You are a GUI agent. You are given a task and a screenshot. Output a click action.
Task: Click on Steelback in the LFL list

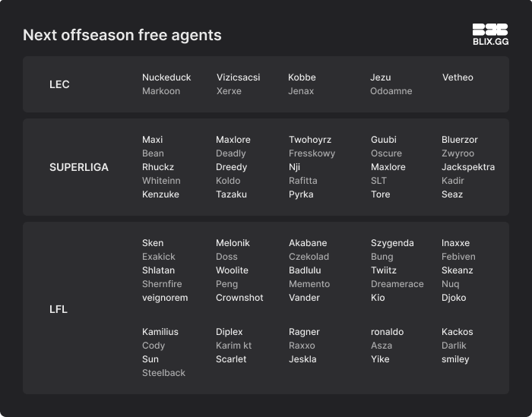coord(163,373)
